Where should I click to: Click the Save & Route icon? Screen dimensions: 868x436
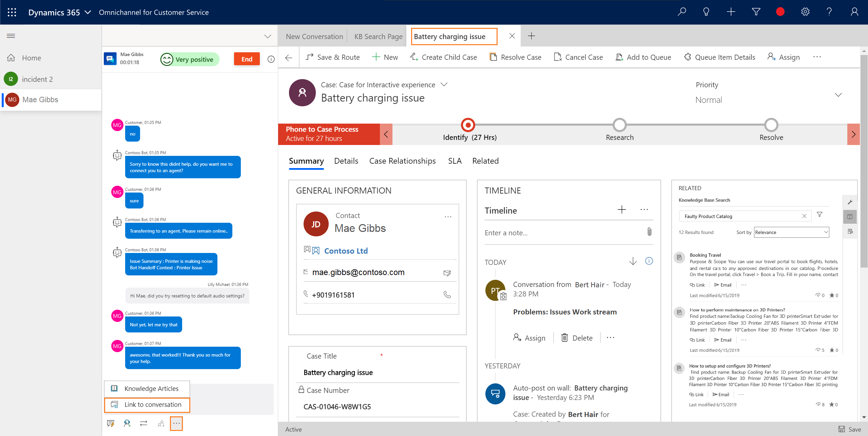(x=309, y=57)
